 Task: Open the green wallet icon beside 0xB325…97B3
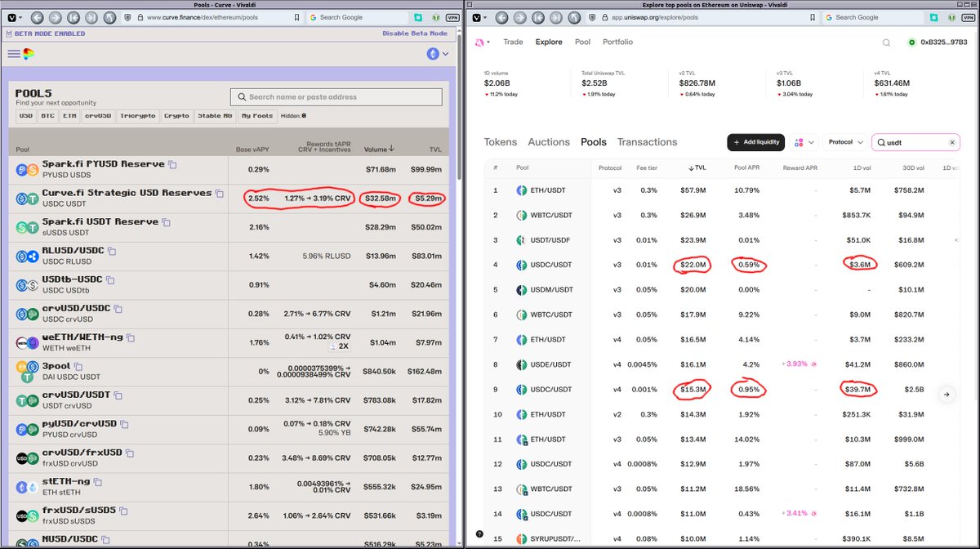click(x=911, y=42)
